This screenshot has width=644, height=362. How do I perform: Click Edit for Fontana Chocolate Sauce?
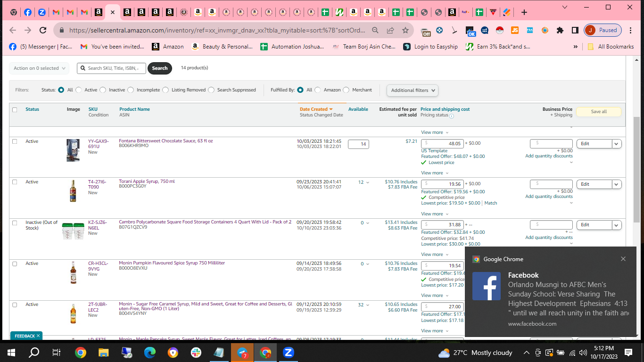click(594, 144)
